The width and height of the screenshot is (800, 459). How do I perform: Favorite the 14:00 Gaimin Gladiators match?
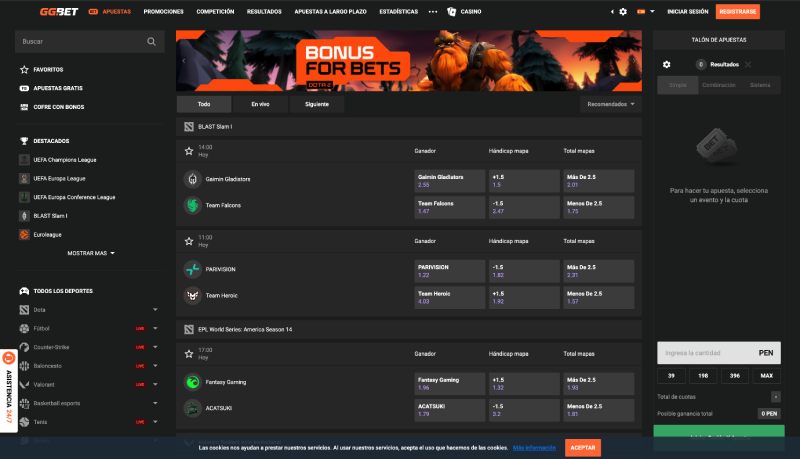(x=189, y=151)
